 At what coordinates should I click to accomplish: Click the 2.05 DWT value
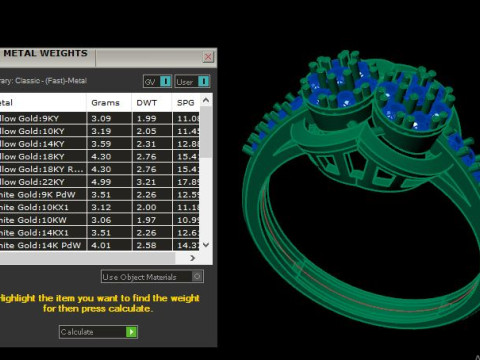tap(146, 131)
